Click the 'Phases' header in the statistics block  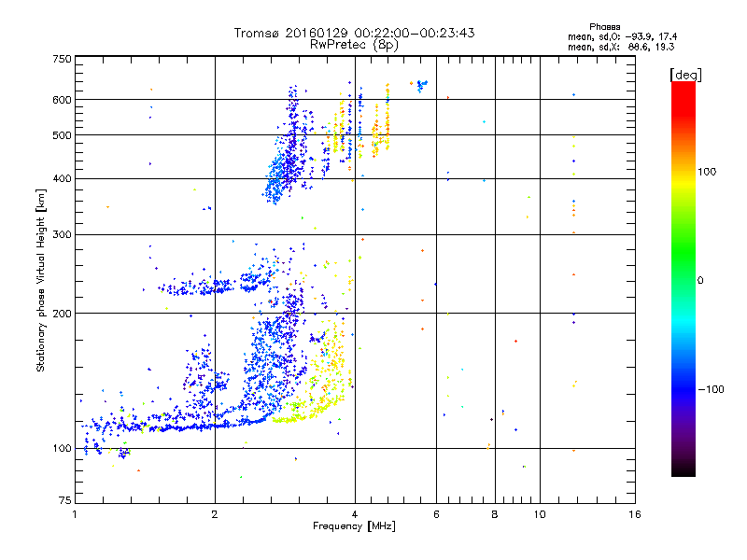coord(604,27)
